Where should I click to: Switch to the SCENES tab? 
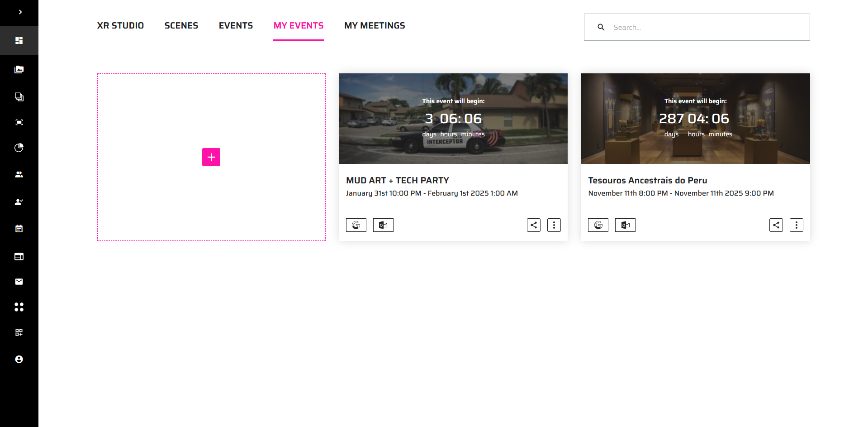[x=181, y=26]
